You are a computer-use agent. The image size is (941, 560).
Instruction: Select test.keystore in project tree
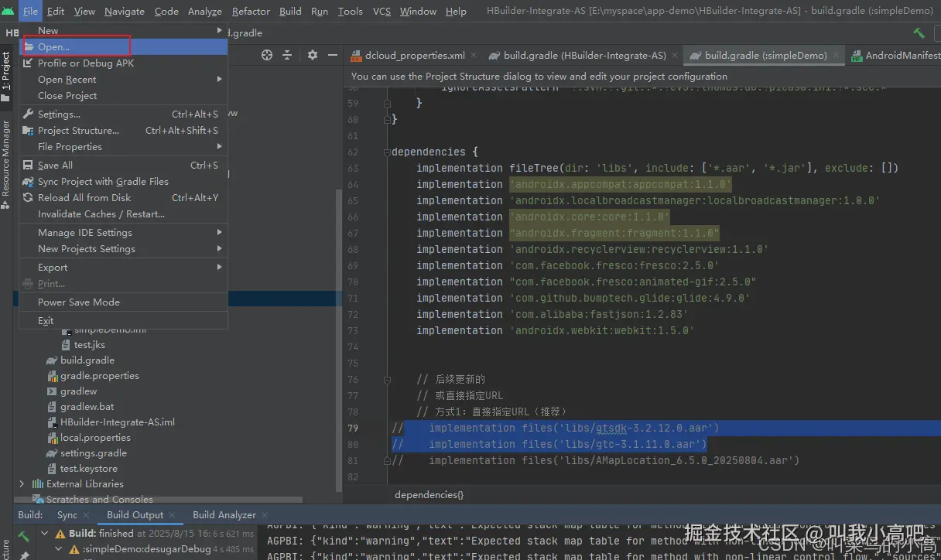pos(89,468)
